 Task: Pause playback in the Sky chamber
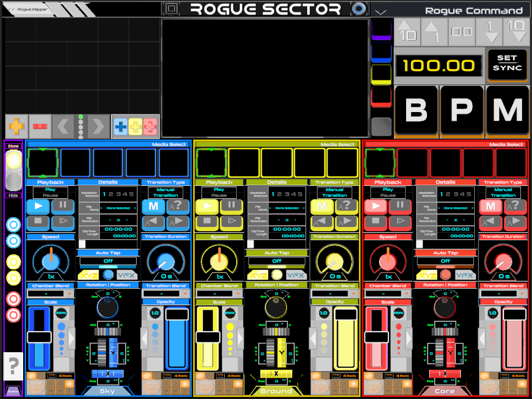point(63,206)
